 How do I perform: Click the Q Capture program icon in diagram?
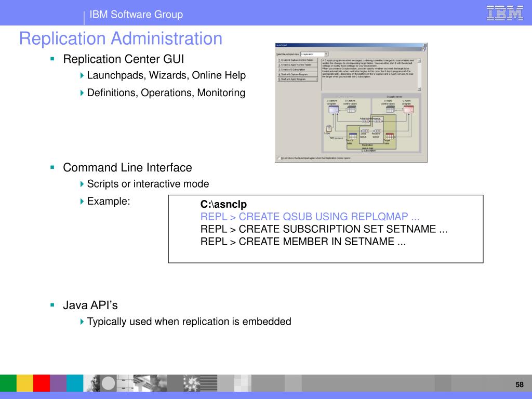[x=334, y=109]
